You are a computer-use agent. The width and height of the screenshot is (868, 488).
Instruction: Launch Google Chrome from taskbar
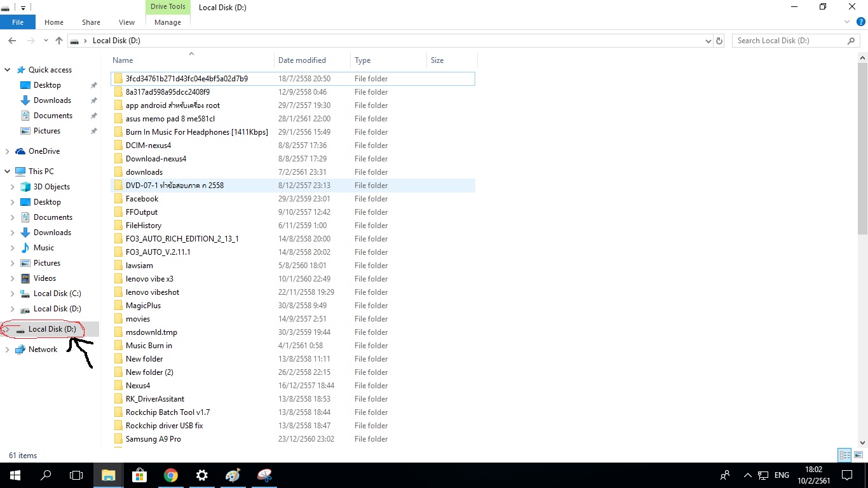click(170, 475)
